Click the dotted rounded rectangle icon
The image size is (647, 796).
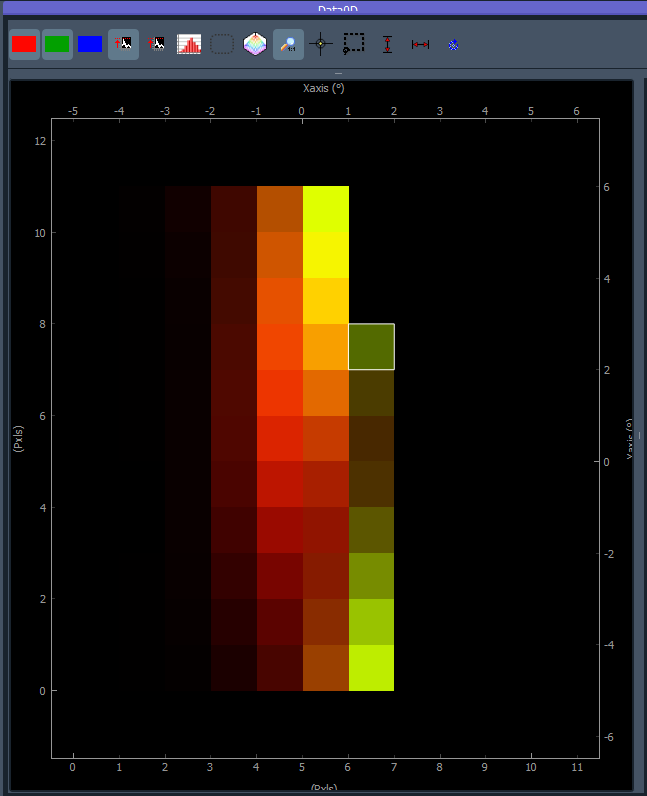tap(222, 45)
